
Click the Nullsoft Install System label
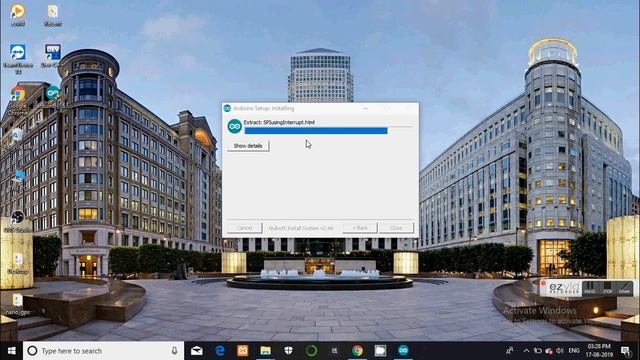coord(301,228)
